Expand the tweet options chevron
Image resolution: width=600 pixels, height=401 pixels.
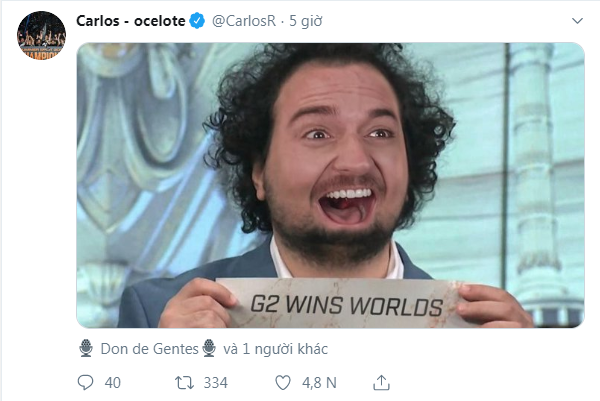[577, 21]
